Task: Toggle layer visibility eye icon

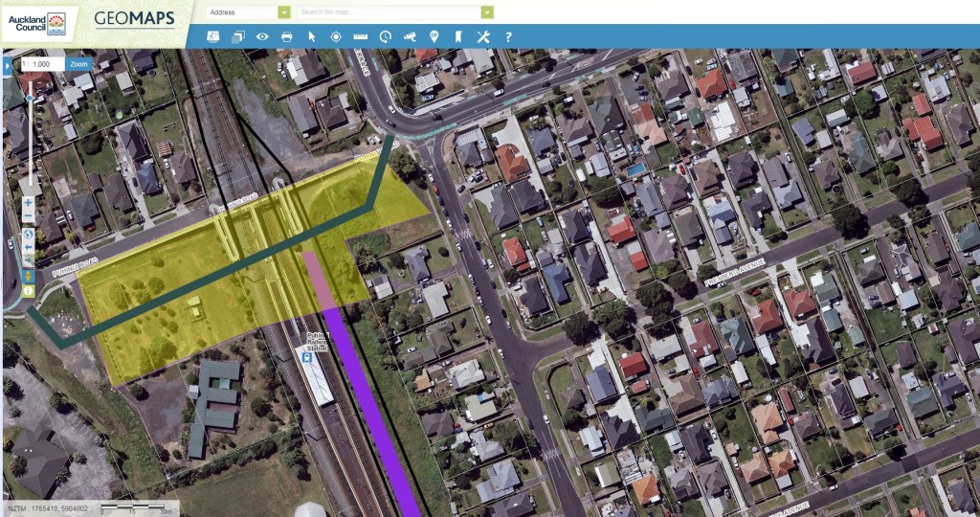Action: coord(262,36)
